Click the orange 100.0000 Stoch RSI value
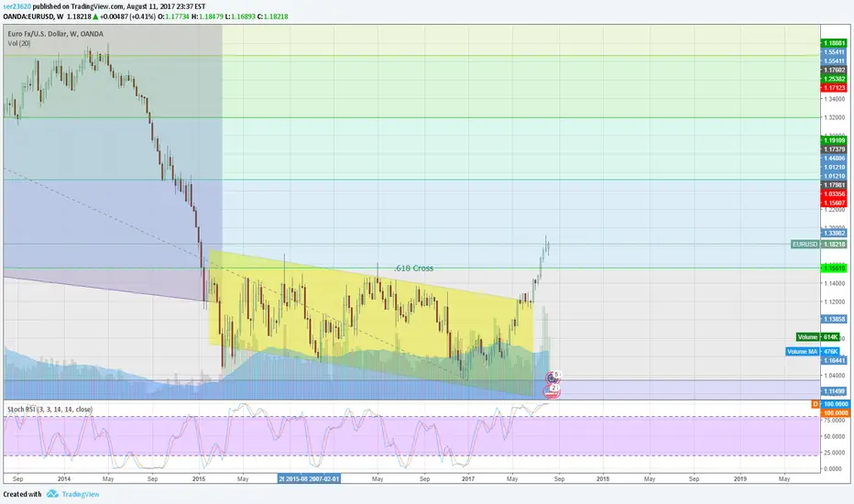854x504 pixels. (836, 413)
